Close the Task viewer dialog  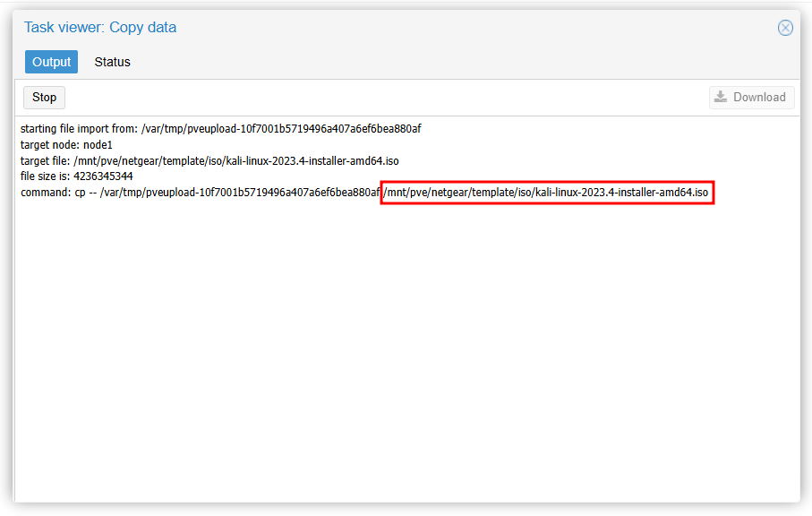click(x=785, y=28)
